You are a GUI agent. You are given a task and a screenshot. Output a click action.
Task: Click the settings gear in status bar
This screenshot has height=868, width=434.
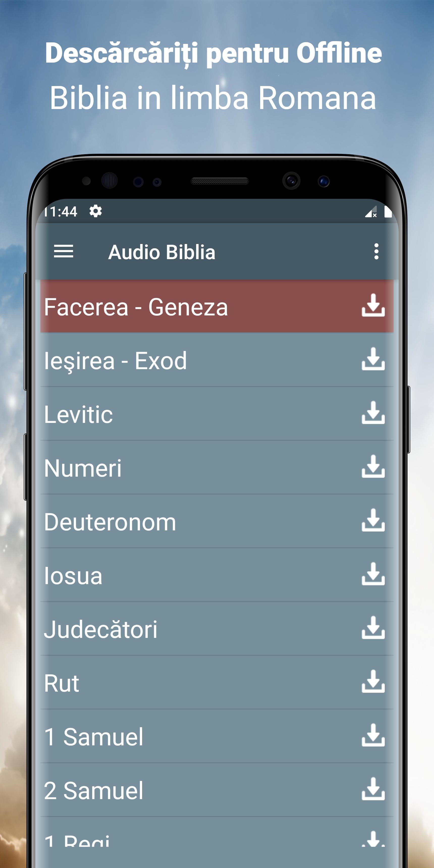96,212
